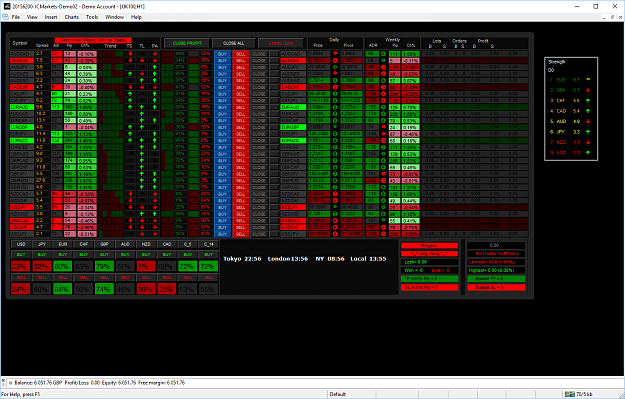Click the TL up arrow in the EURCAD row
This screenshot has height=399, width=625.
coord(142,114)
